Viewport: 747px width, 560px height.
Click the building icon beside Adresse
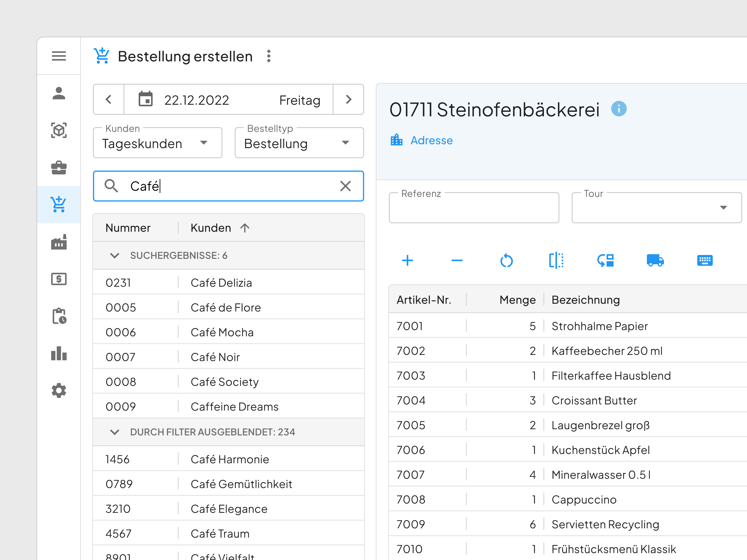point(396,140)
